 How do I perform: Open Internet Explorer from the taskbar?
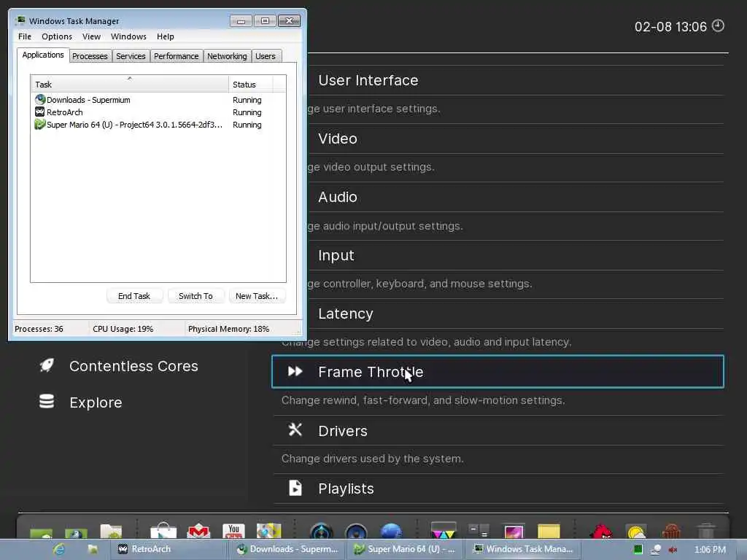pos(60,549)
